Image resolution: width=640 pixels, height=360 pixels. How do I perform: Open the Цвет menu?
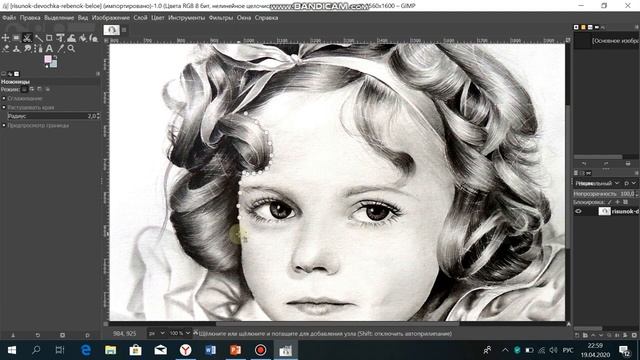click(158, 18)
